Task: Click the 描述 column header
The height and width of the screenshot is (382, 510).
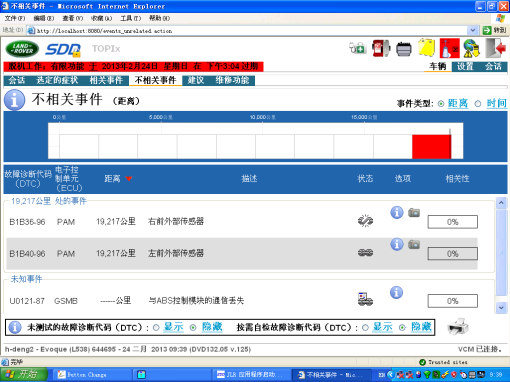Action: pos(249,179)
